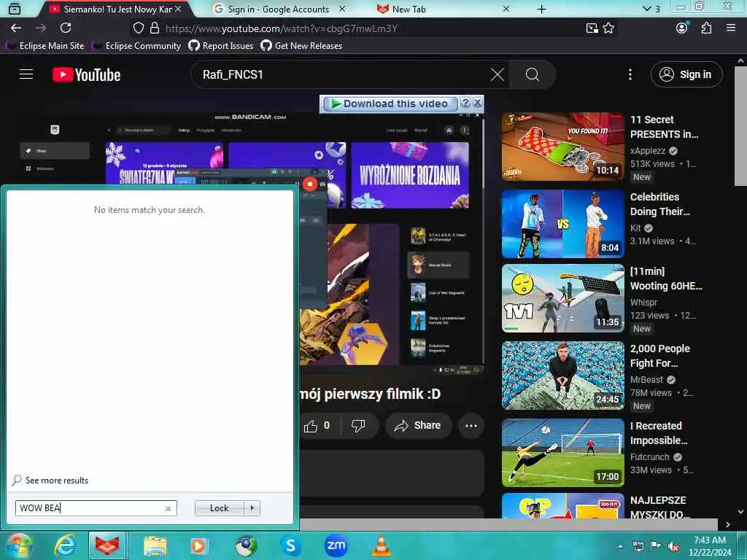
Task: Open Wooting 60HE video thumbnail
Action: [x=562, y=298]
